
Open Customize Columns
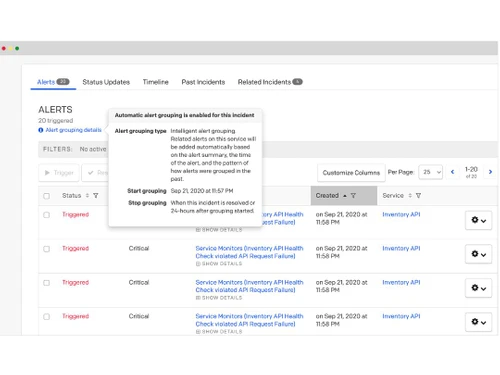point(351,173)
